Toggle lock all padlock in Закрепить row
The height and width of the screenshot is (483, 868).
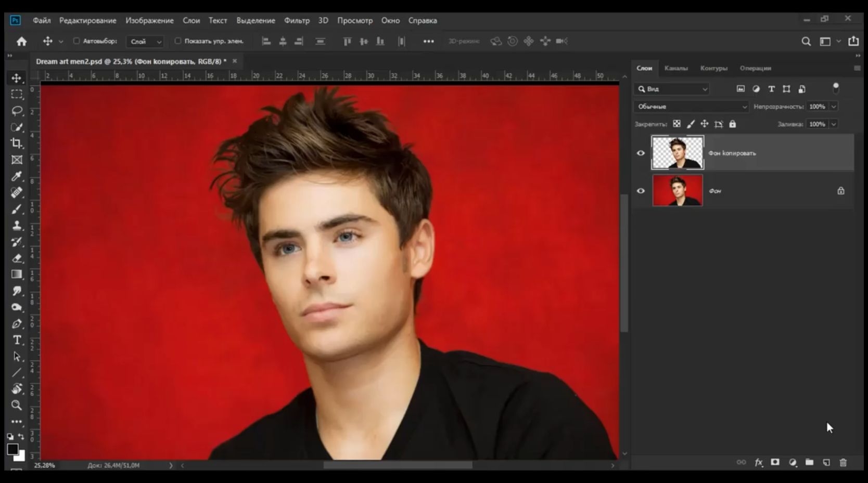pos(733,124)
